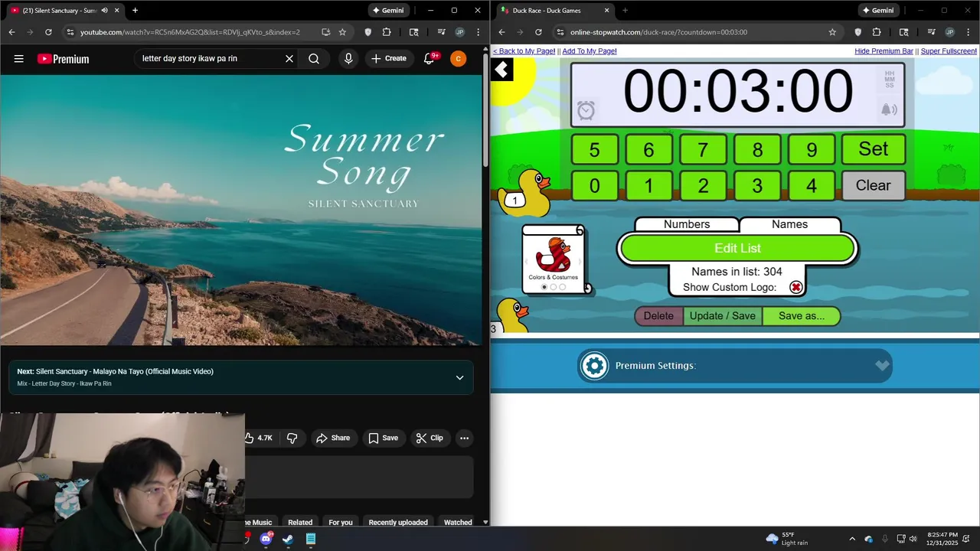Viewport: 980px width, 551px height.
Task: Run the YouTube search magnifier button
Action: [x=314, y=59]
